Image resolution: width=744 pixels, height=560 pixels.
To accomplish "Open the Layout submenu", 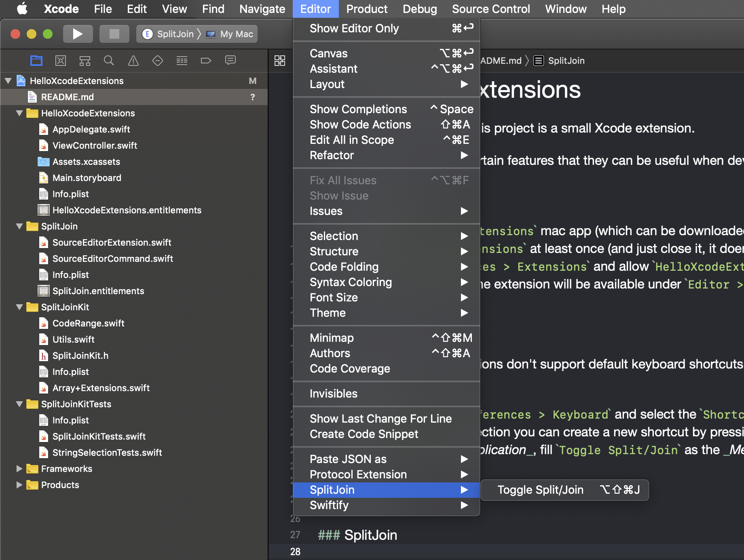I will [x=386, y=84].
